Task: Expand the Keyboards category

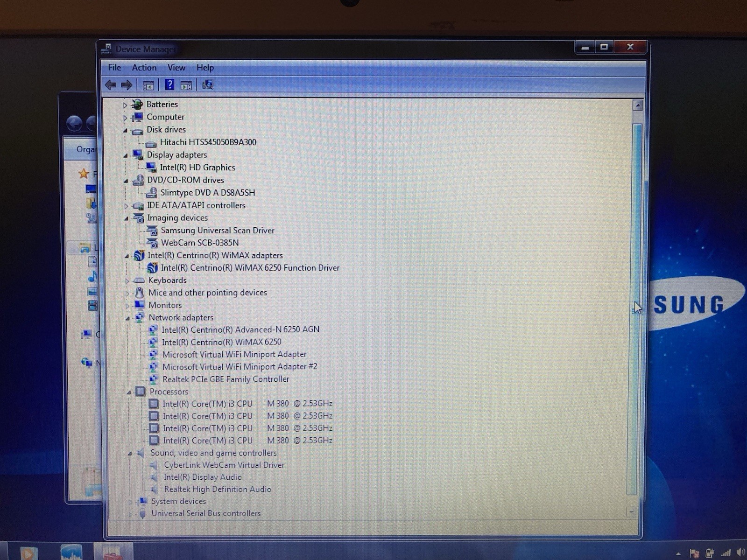Action: (x=127, y=281)
